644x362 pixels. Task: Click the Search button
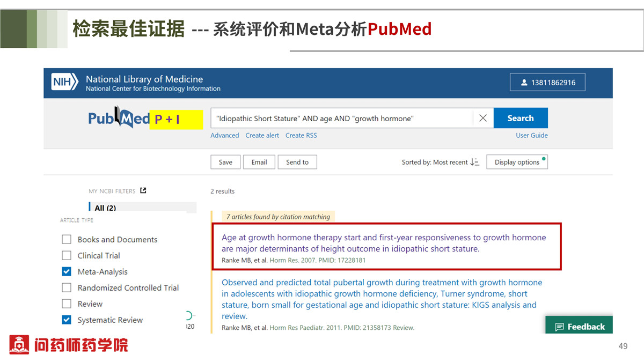tap(520, 118)
